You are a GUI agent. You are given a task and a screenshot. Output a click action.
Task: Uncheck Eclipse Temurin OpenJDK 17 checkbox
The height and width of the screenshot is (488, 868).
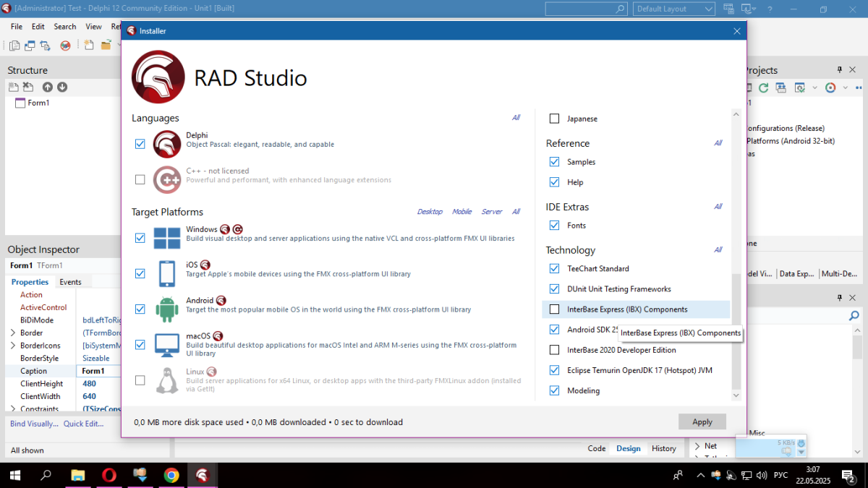coord(555,370)
